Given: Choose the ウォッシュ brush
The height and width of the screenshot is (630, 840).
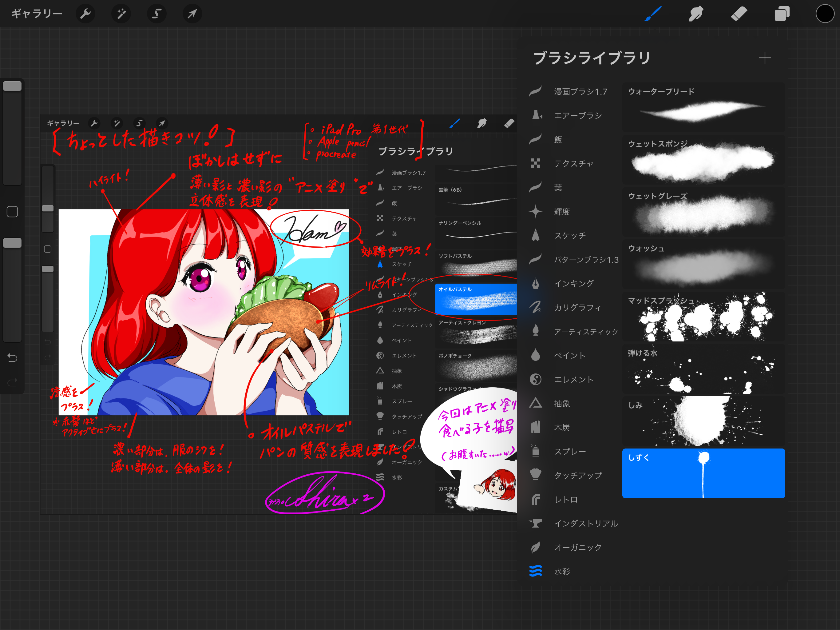Looking at the screenshot, I should pyautogui.click(x=703, y=264).
